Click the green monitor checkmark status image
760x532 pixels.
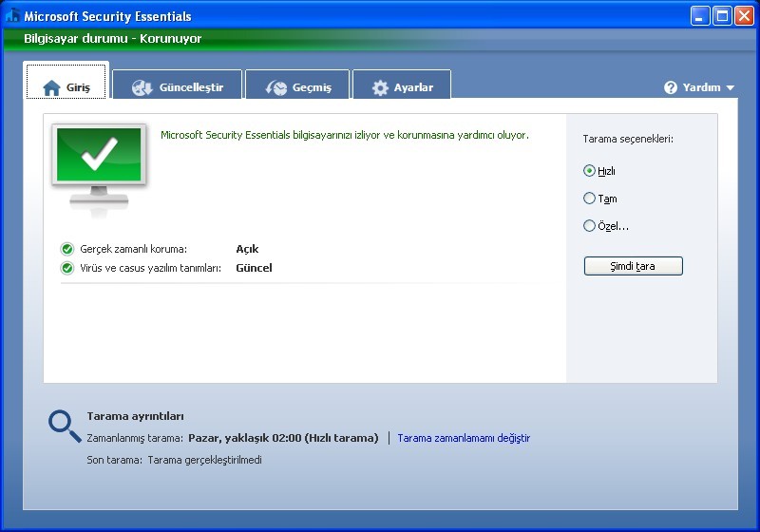99,169
